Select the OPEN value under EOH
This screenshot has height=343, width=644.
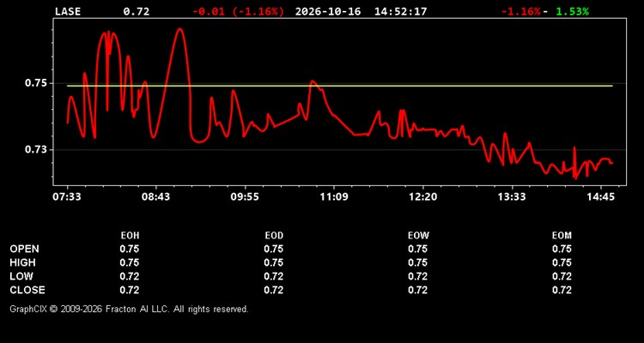(130, 249)
